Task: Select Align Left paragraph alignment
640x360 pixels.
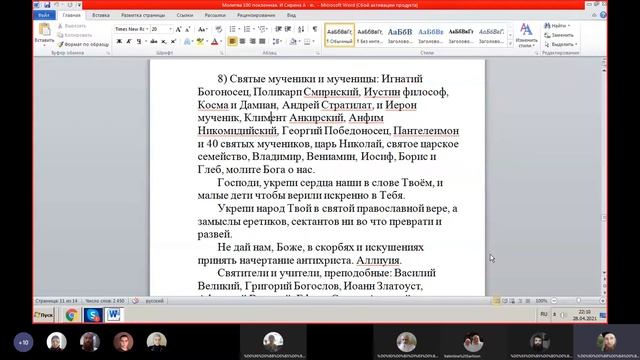Action: click(232, 41)
